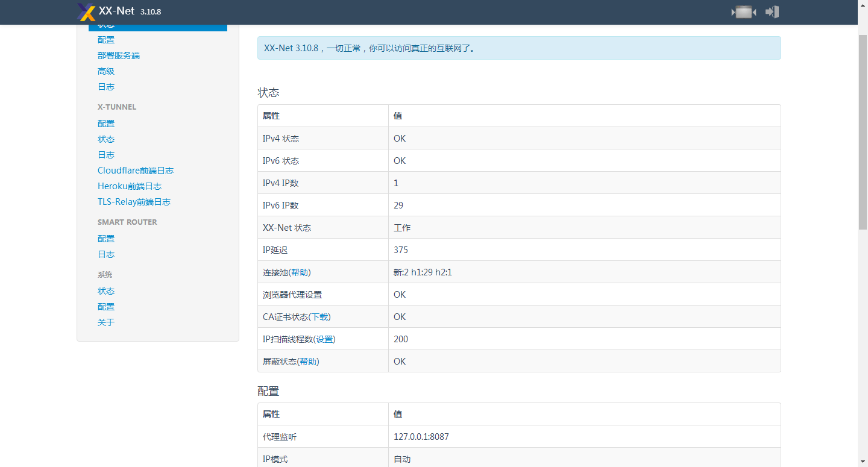This screenshot has width=868, height=467.
Task: Click the SMART ROUTER section heading
Action: (x=127, y=222)
